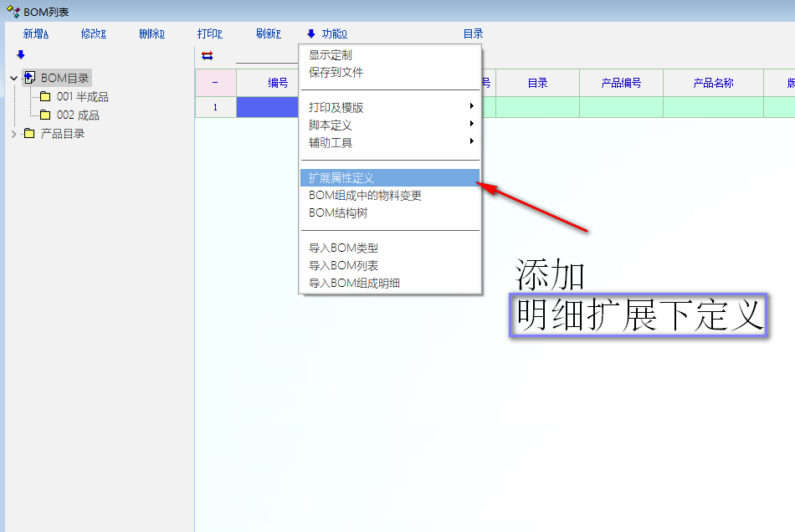The width and height of the screenshot is (795, 532).
Task: Collapse the BOM目录 tree node
Action: point(13,79)
